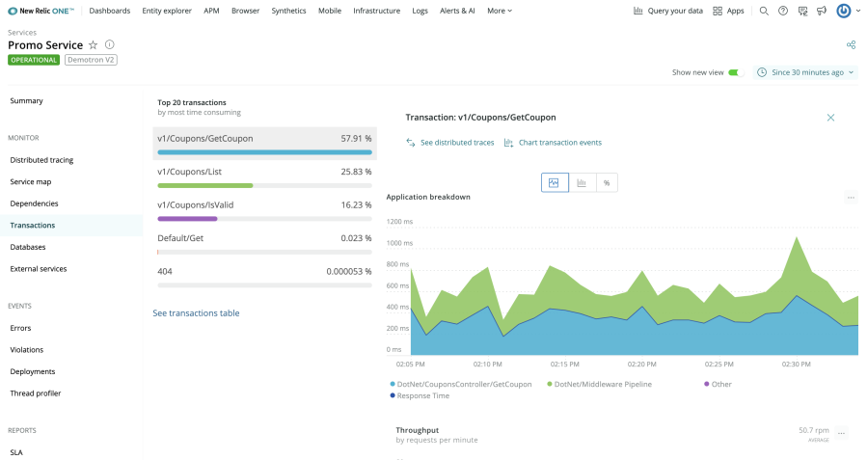Screen dimensions: 868x460
Task: Close the GetCoupon transaction panel
Action: [830, 118]
